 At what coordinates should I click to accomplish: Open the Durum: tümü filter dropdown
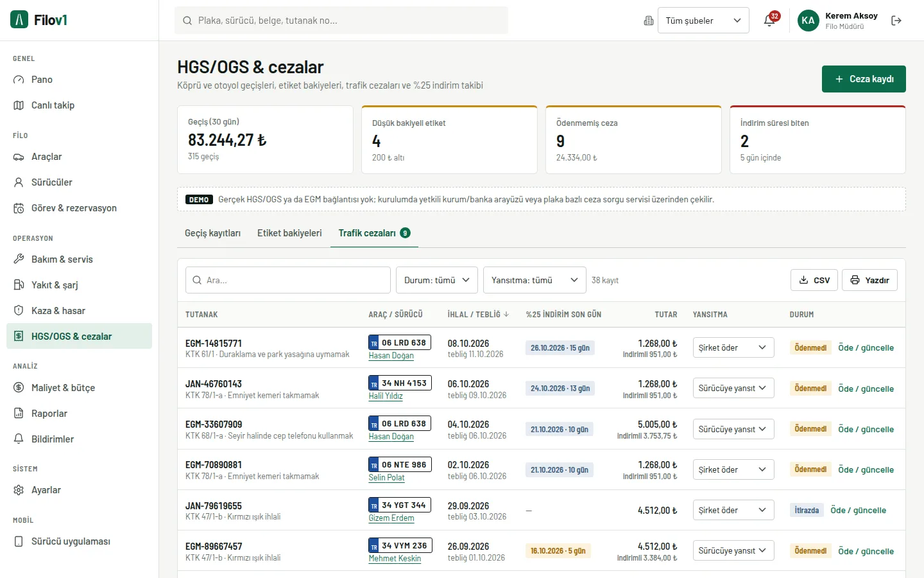(x=437, y=280)
